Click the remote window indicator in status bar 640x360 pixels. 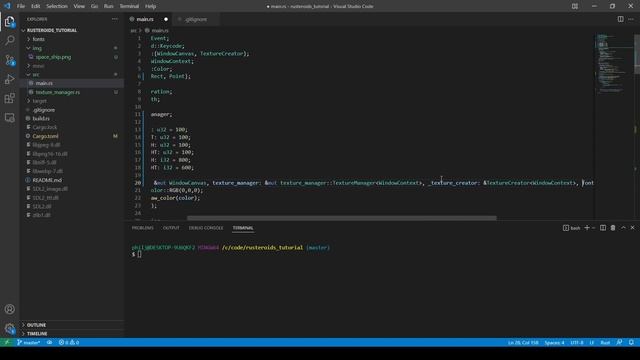click(7, 342)
